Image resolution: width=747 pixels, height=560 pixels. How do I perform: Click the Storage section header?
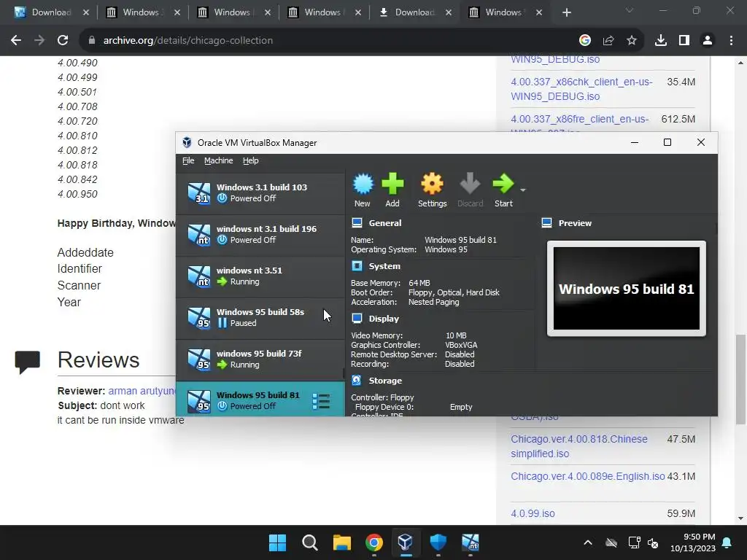pyautogui.click(x=385, y=381)
